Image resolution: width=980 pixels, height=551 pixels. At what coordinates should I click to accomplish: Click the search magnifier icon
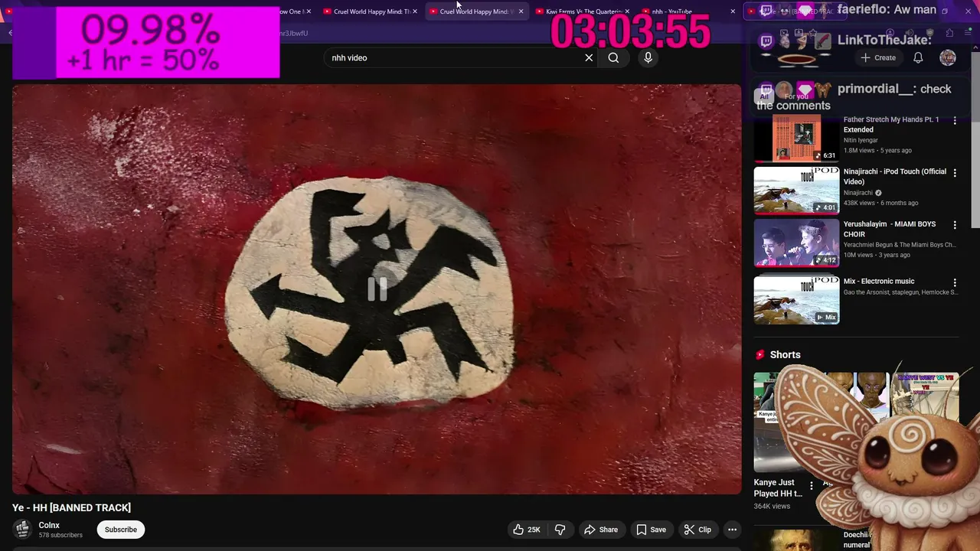pyautogui.click(x=613, y=57)
